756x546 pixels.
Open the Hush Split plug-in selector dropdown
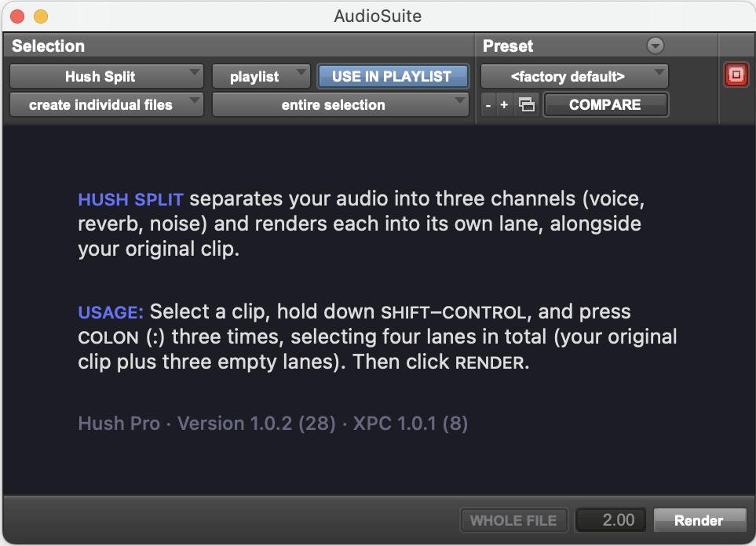107,77
